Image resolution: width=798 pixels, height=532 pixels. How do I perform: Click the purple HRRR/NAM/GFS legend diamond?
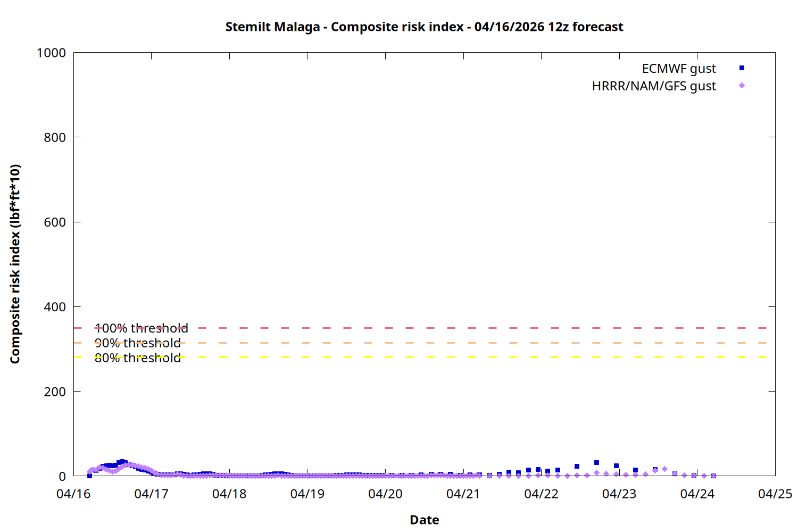tap(742, 86)
